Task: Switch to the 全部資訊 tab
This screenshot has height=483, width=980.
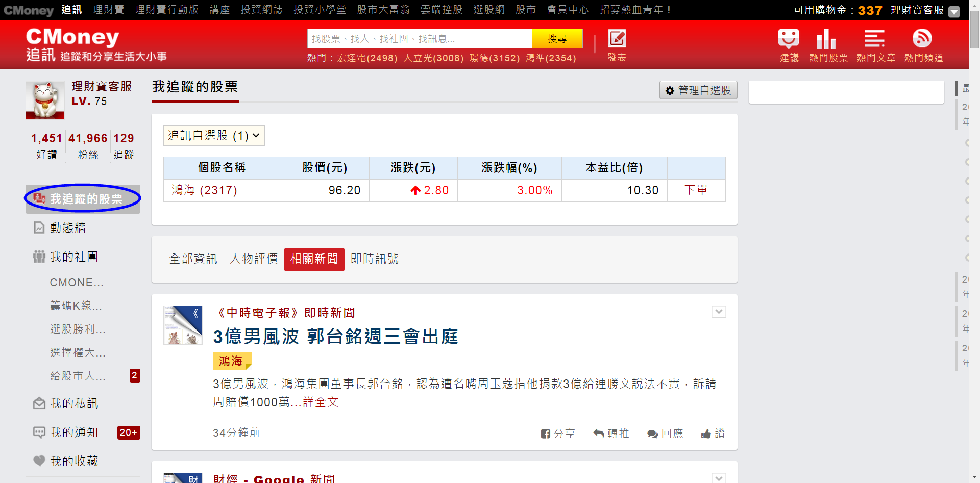Action: (x=193, y=259)
